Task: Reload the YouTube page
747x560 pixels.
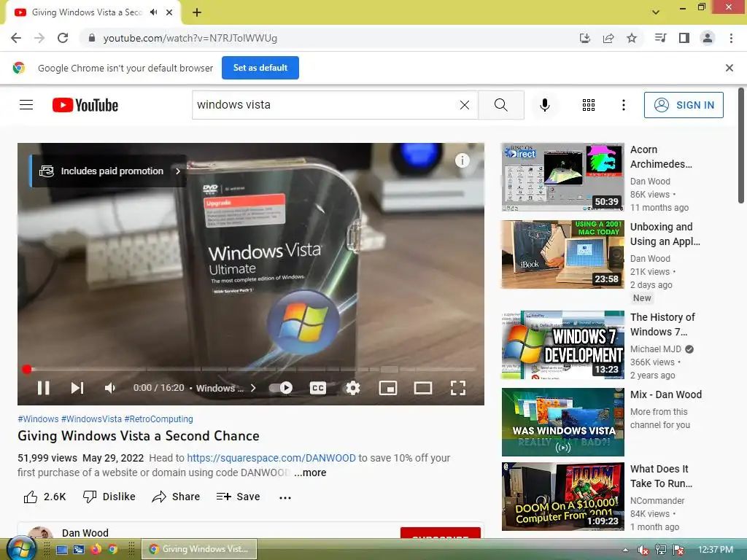Action: coord(63,38)
